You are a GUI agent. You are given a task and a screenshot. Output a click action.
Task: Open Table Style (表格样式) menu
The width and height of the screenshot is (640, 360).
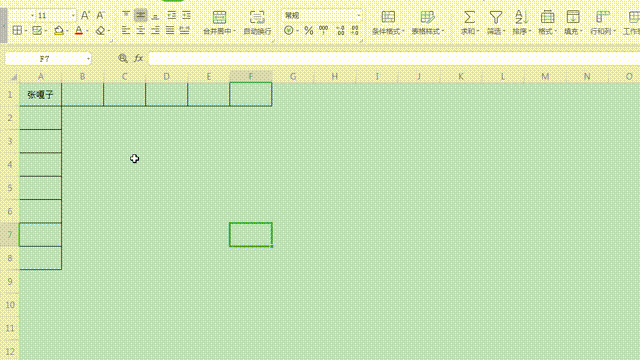(x=427, y=22)
